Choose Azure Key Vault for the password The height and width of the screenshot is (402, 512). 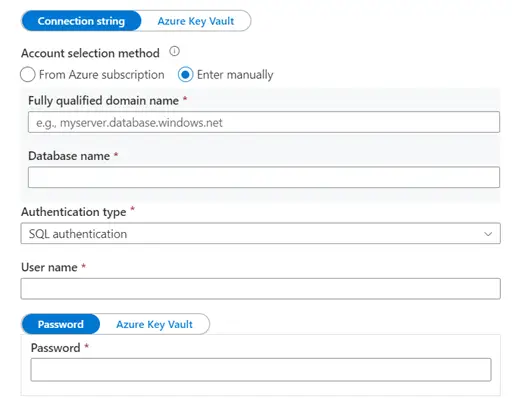point(154,324)
